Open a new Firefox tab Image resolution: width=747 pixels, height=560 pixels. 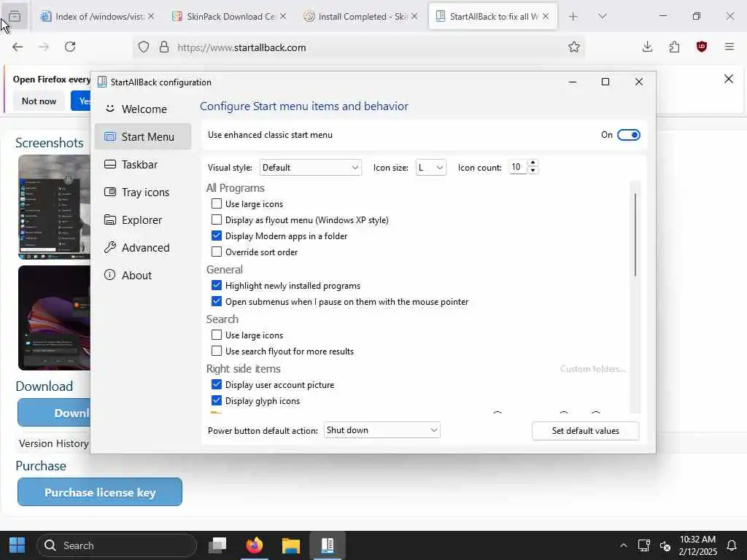point(573,17)
